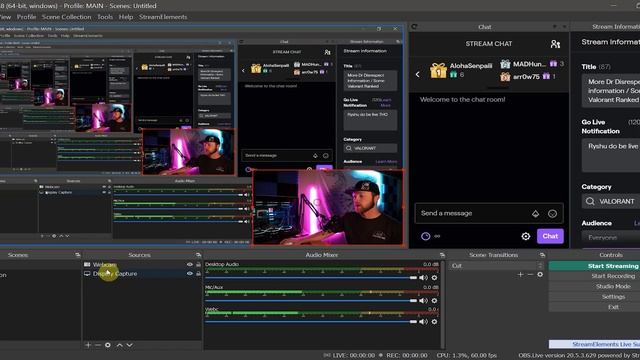Open source properties gear in Sources toolbar
640x360 pixels.
tap(108, 345)
